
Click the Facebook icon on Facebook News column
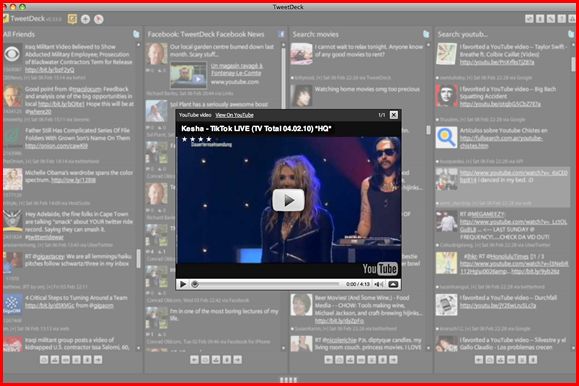(x=281, y=34)
